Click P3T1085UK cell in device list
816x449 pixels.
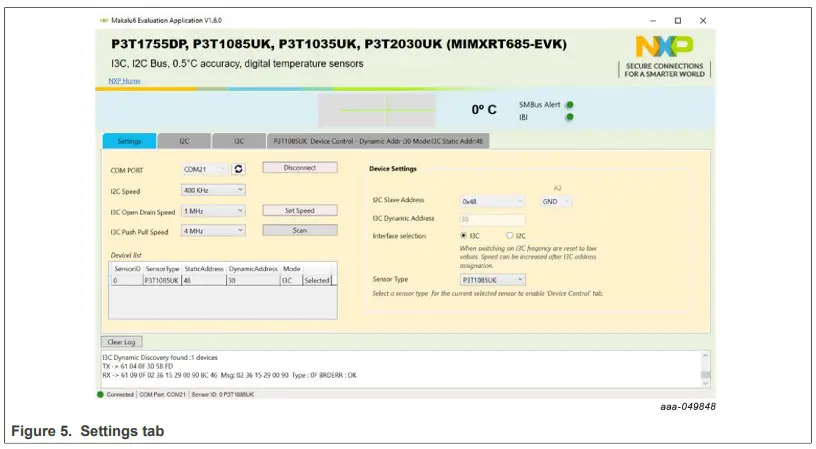point(162,280)
